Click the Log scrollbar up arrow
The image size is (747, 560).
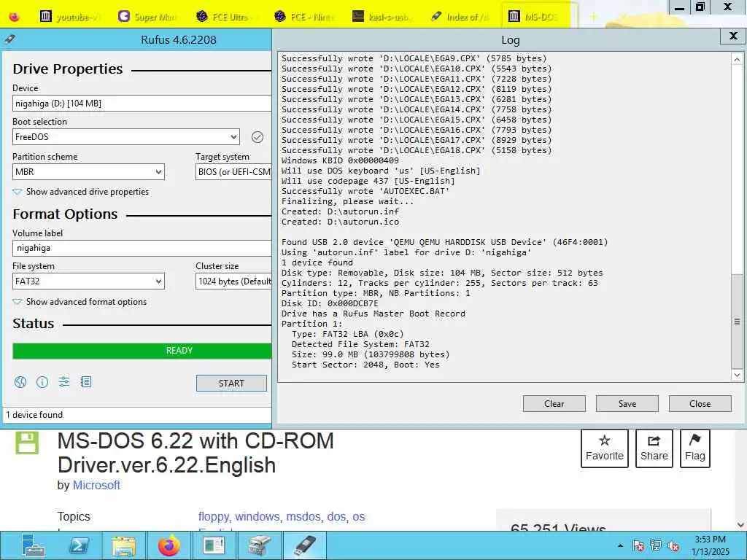click(737, 60)
